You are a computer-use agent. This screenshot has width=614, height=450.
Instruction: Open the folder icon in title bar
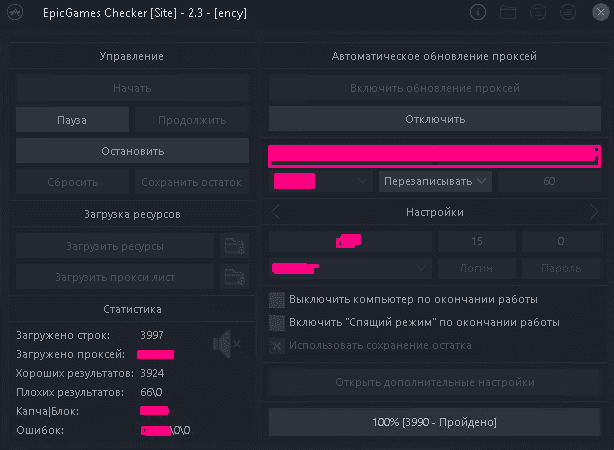click(508, 13)
